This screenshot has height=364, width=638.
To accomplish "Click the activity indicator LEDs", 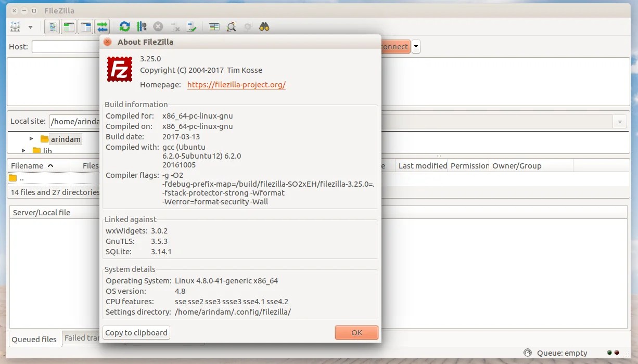I will click(613, 352).
